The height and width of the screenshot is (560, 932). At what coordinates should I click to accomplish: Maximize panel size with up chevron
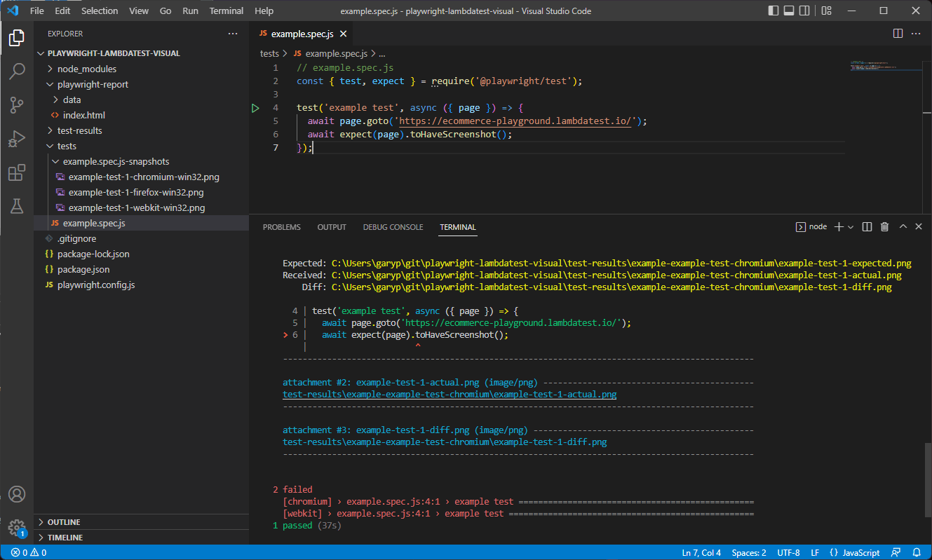point(903,227)
